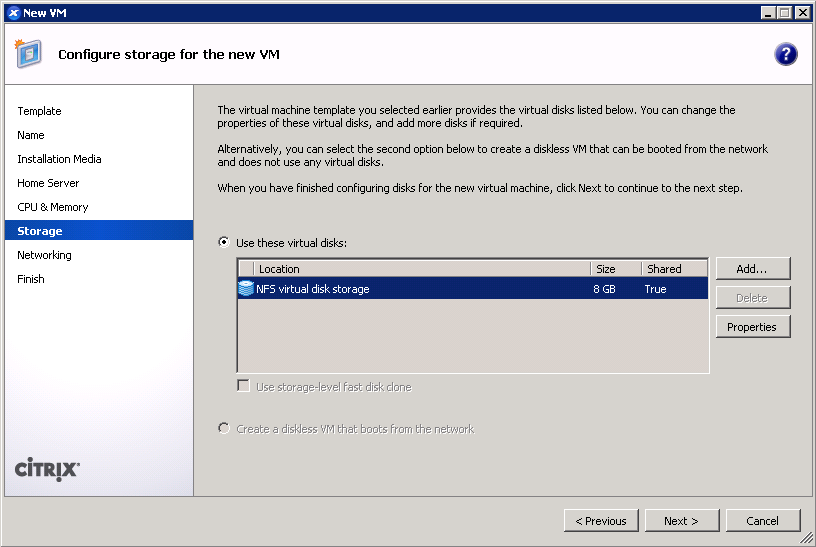The height and width of the screenshot is (547, 816).
Task: Open the Installation Media step
Action: click(x=59, y=159)
